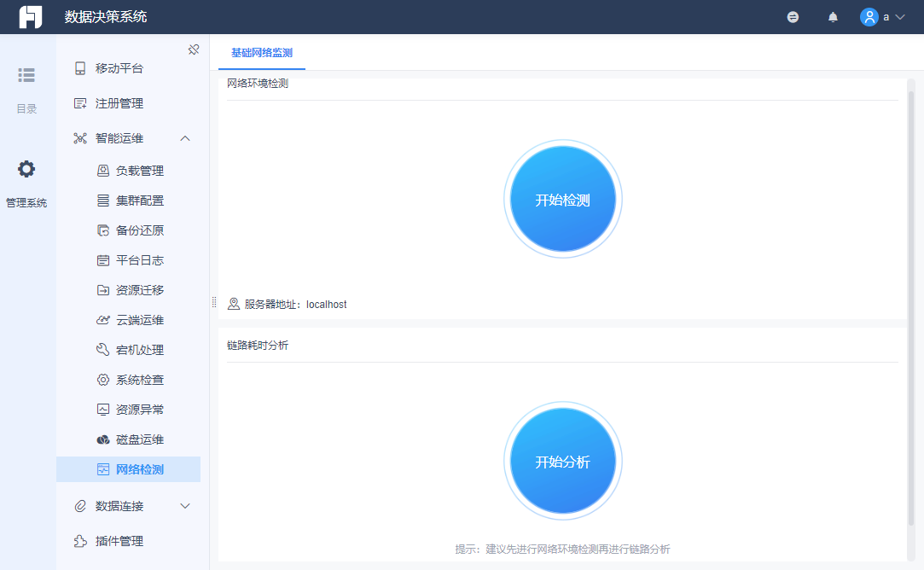Click the FineReport logo in header
Viewport: 924px width, 570px height.
(x=31, y=16)
